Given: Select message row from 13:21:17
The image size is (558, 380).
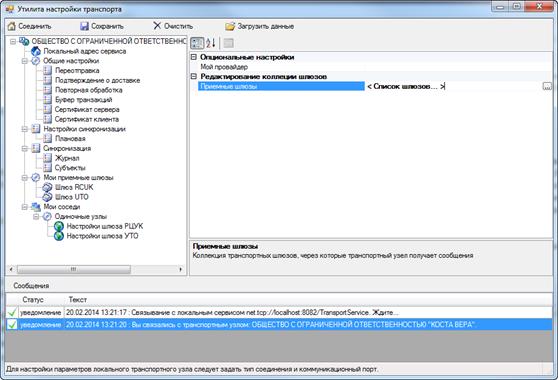Looking at the screenshot, I should pos(279,313).
